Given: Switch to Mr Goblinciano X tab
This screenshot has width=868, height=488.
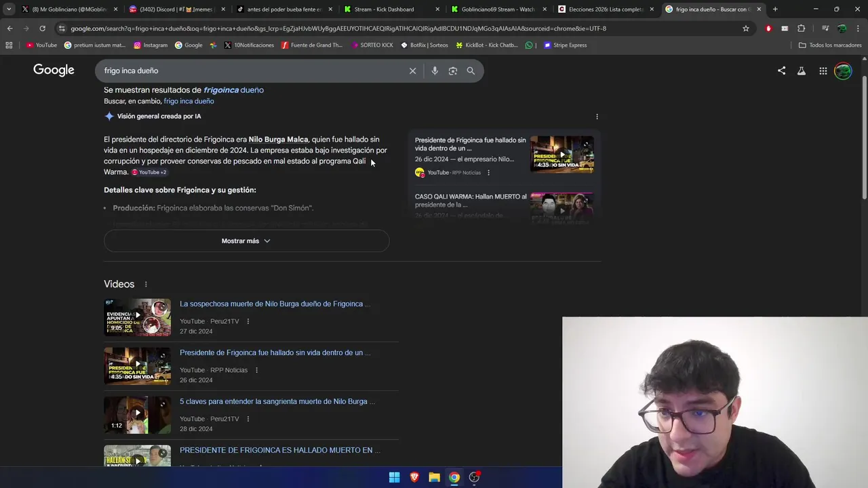Looking at the screenshot, I should [70, 9].
